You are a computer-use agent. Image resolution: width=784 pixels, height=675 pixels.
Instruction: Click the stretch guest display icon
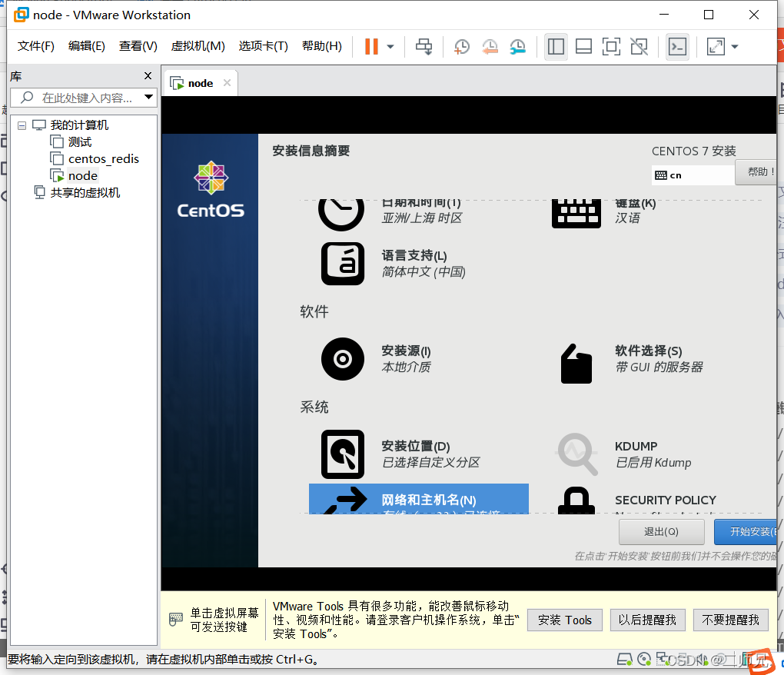point(716,46)
